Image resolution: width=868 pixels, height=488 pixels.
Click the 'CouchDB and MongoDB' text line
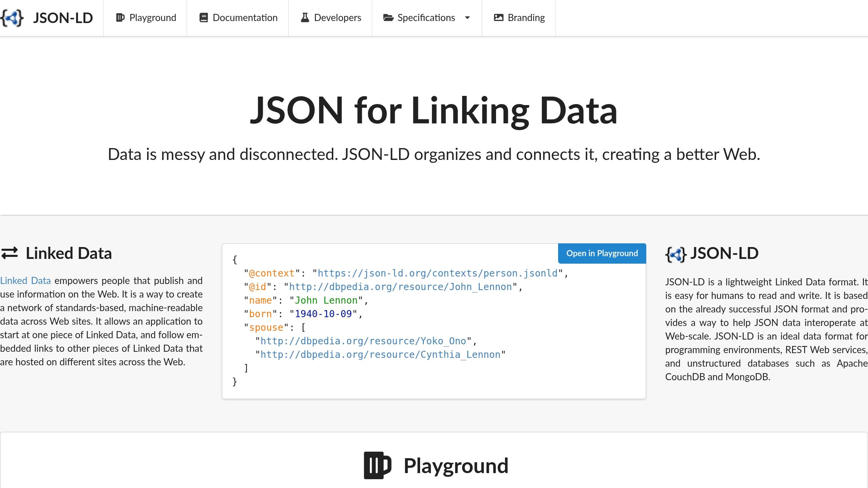pos(718,377)
